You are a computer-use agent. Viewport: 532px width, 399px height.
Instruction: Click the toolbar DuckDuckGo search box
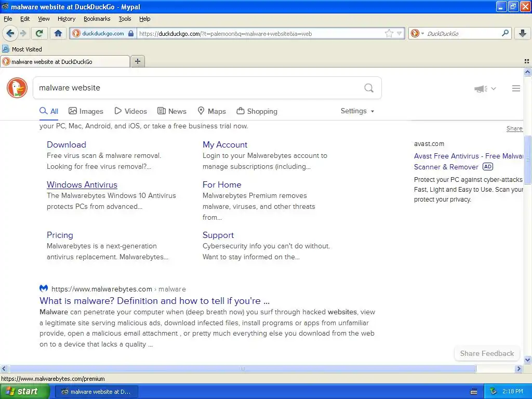462,34
